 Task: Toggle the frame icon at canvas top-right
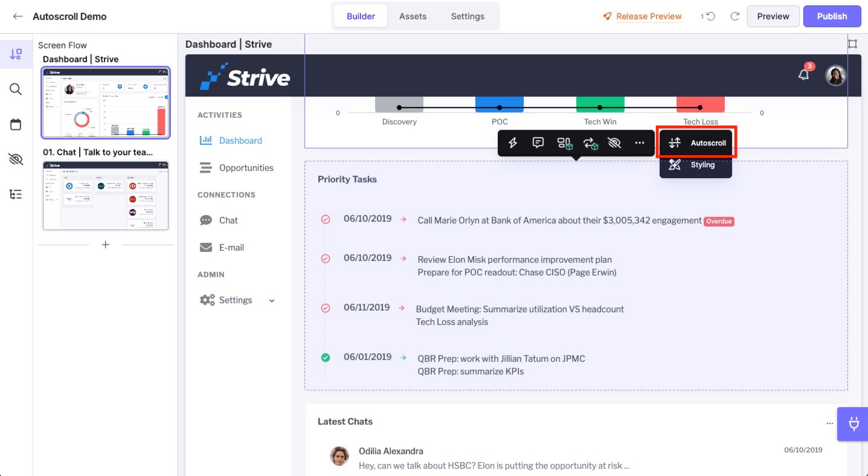tap(852, 44)
